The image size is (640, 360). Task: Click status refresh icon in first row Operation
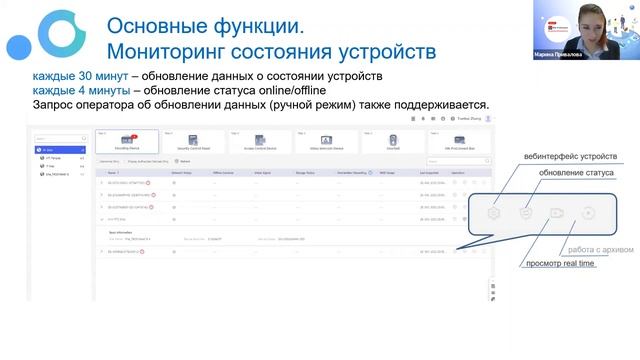(464, 183)
